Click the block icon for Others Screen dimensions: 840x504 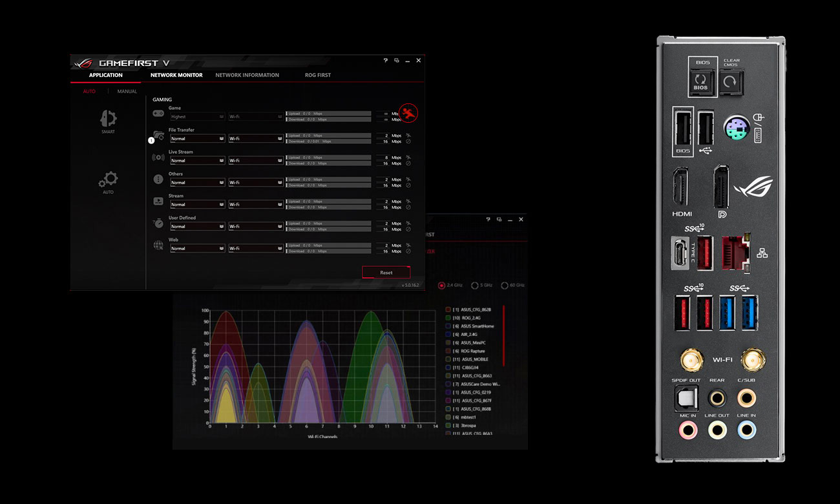pos(408,185)
